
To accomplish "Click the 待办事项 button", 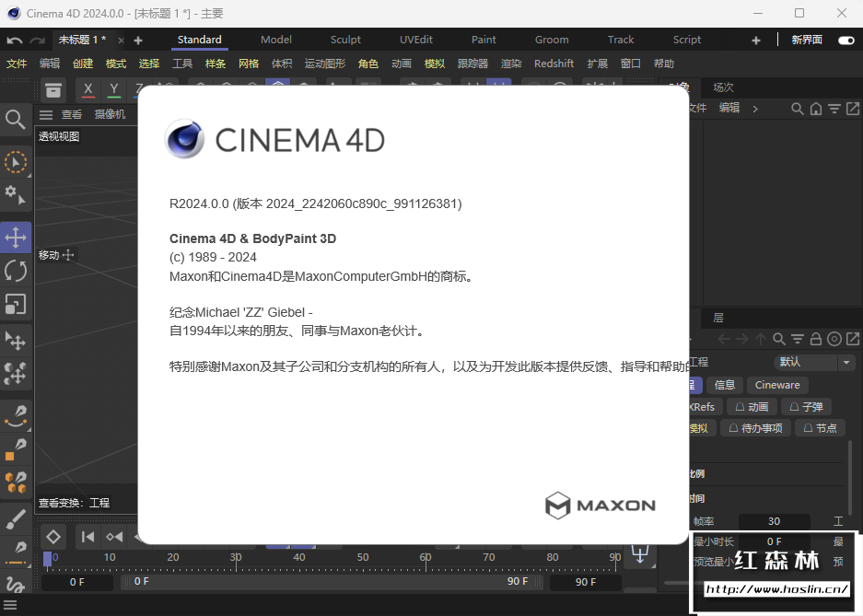I will [x=755, y=428].
